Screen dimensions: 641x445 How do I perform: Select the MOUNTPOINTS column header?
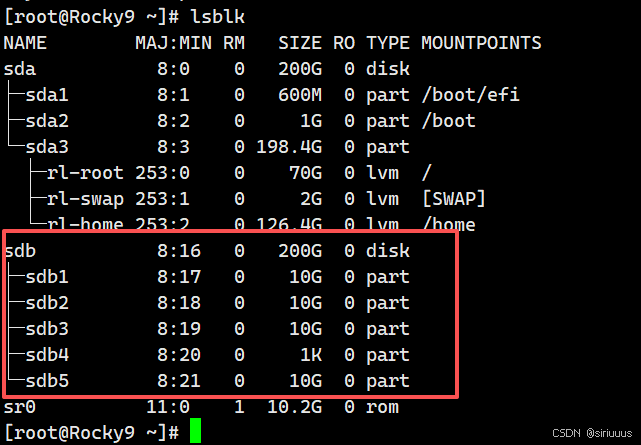coord(481,43)
